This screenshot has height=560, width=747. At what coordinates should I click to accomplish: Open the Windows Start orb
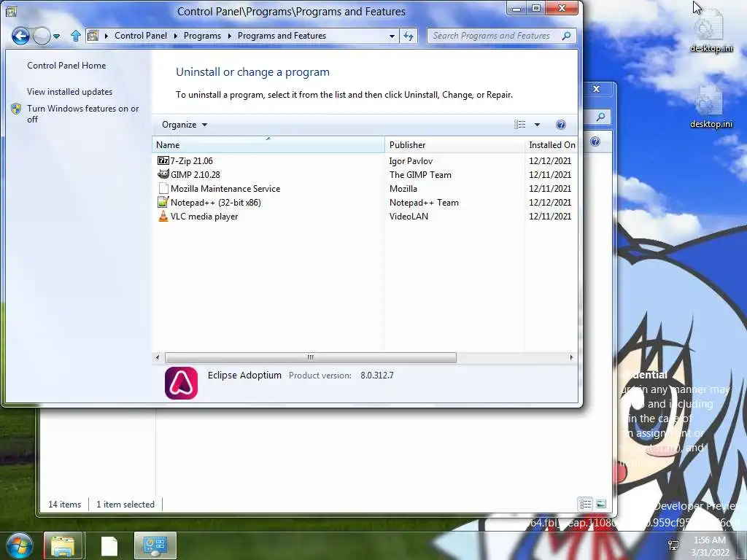(19, 545)
